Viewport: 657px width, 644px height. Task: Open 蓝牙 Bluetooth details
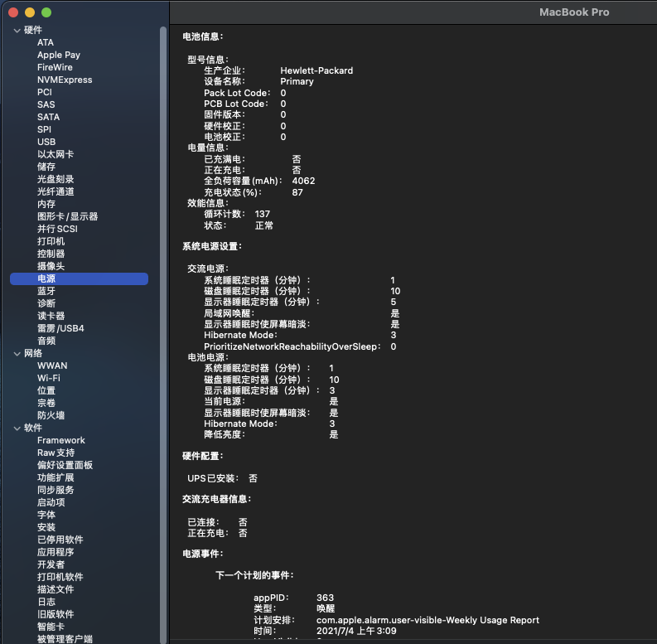(46, 292)
